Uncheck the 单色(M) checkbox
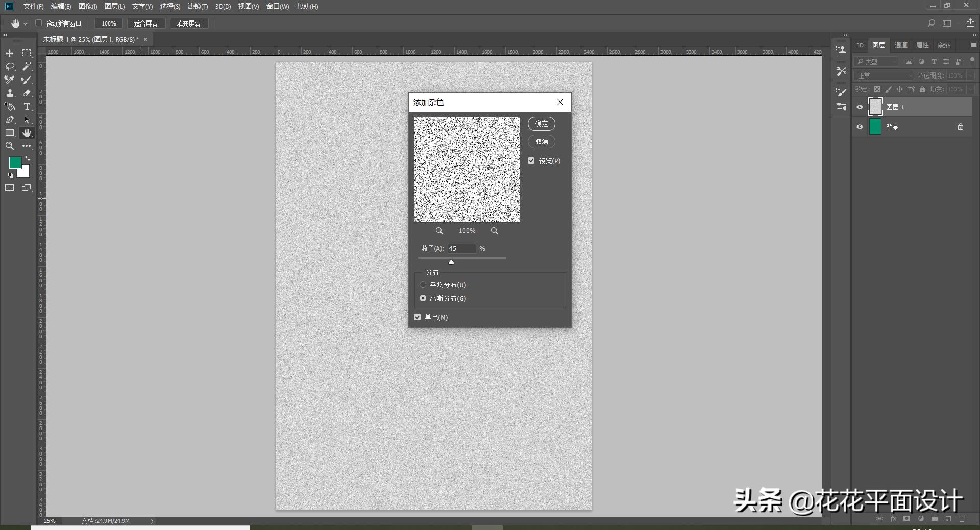This screenshot has width=980, height=530. pyautogui.click(x=417, y=317)
